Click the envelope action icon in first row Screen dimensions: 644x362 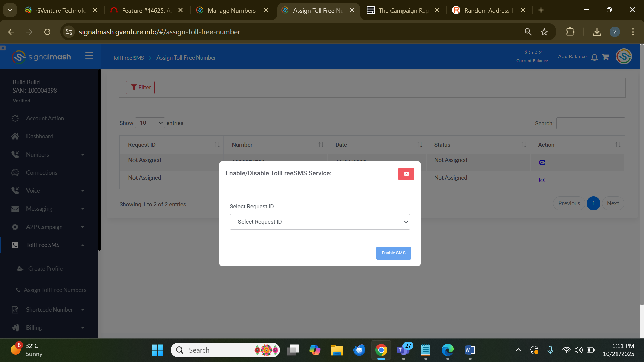coord(542,163)
